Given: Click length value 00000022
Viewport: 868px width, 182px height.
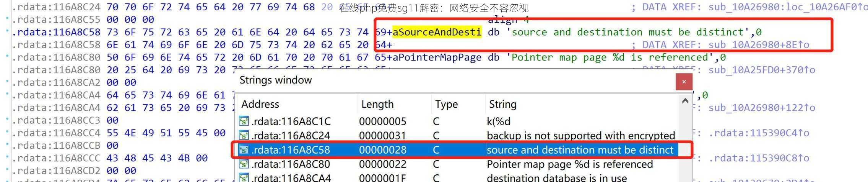Looking at the screenshot, I should [x=382, y=164].
